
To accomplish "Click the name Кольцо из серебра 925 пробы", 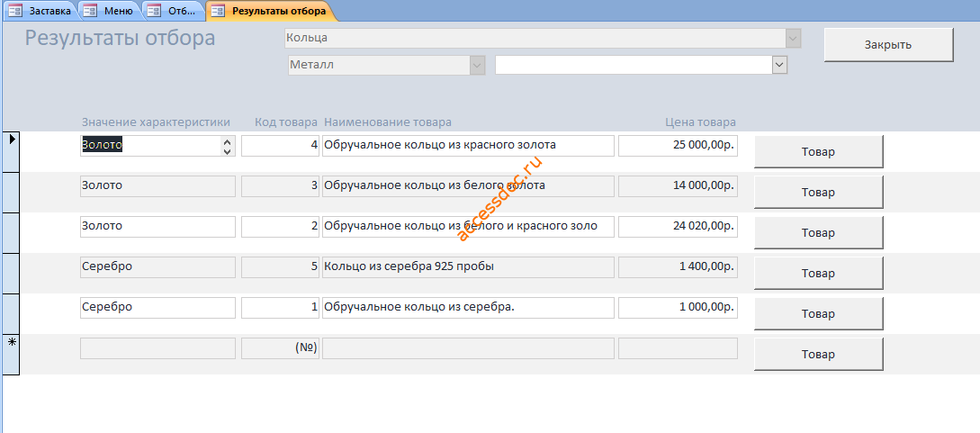I will (468, 267).
